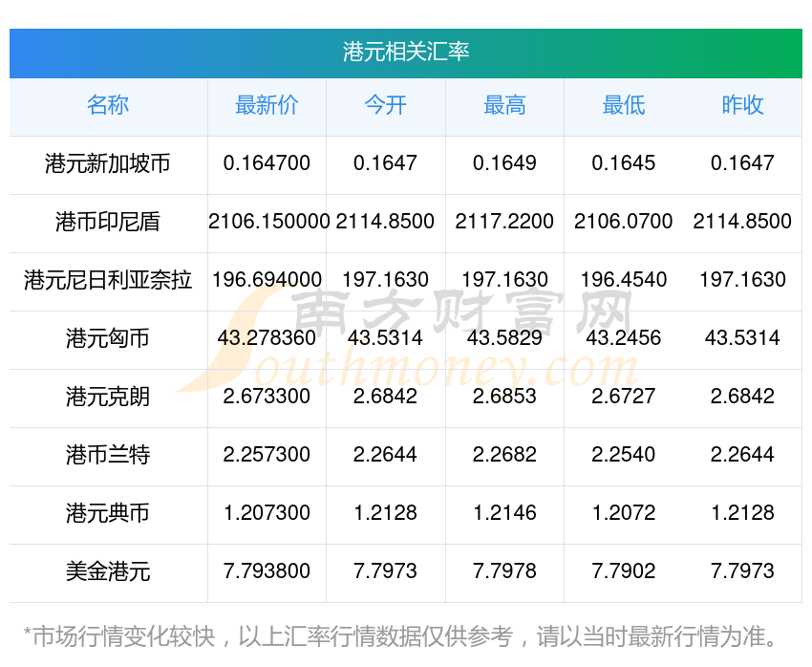This screenshot has height=667, width=812.
Task: Select the 名称 column header
Action: [x=108, y=105]
